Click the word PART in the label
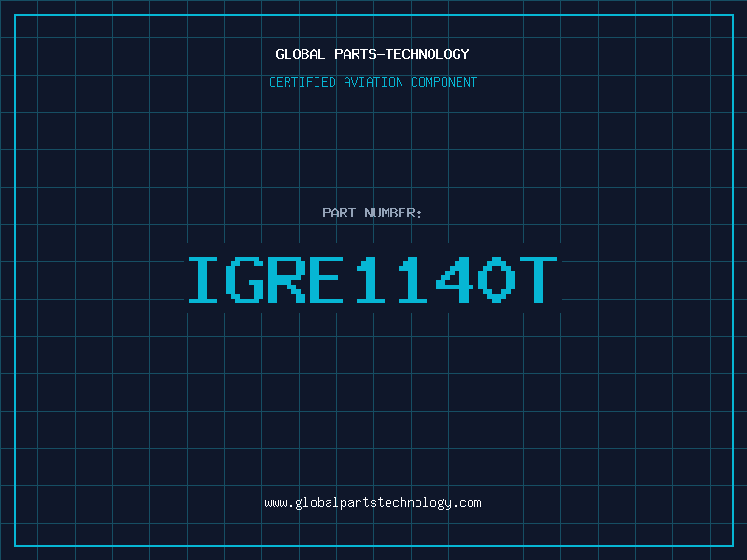747x560 pixels. click(x=339, y=213)
